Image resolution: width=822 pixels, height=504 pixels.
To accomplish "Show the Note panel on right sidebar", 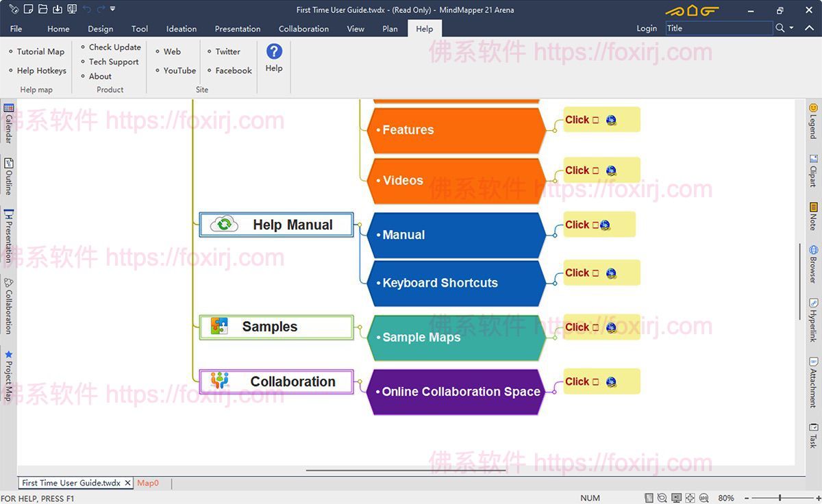I will point(813,216).
